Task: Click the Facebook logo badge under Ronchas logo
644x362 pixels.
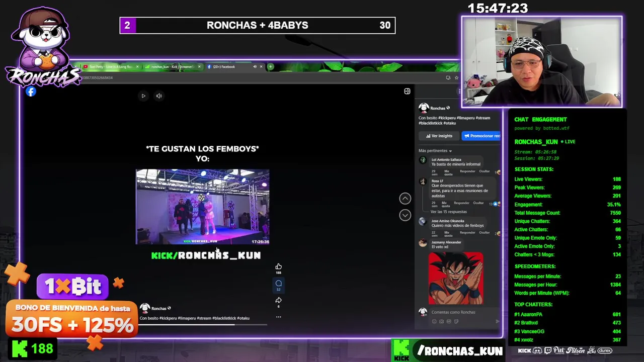Action: pos(31,92)
